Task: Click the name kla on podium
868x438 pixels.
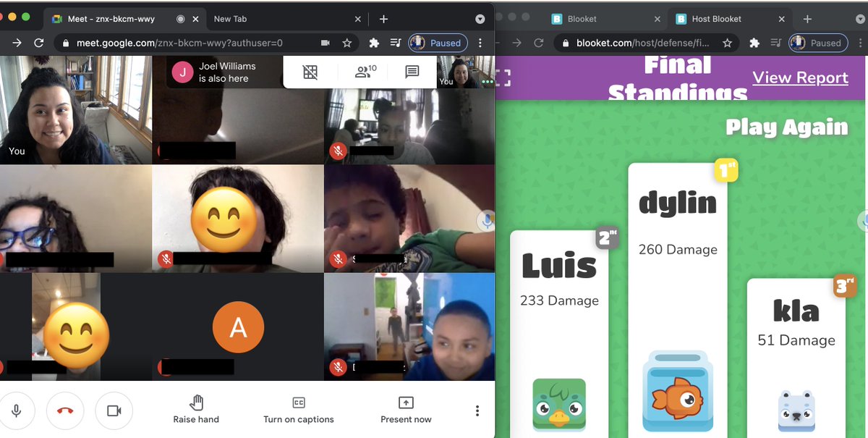Action: (796, 311)
